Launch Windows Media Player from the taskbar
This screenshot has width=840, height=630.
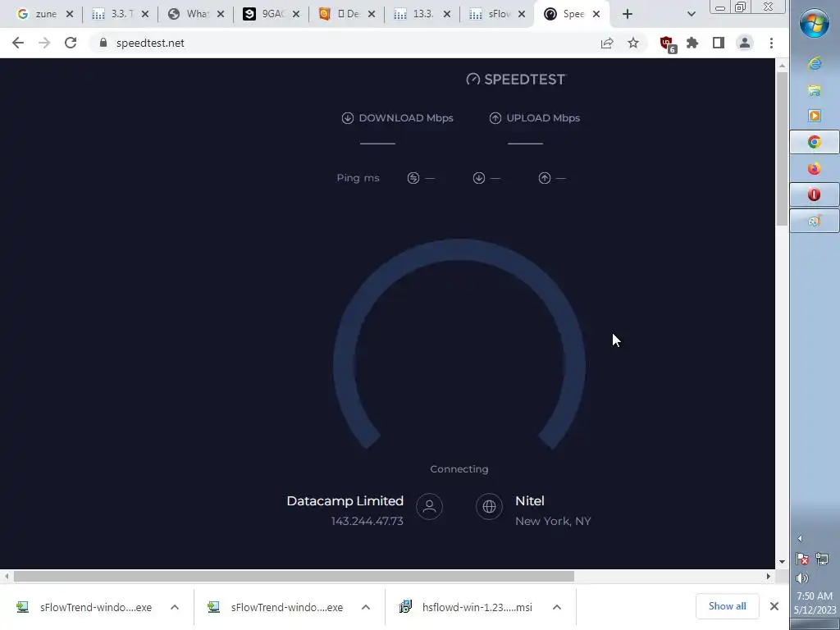[815, 116]
